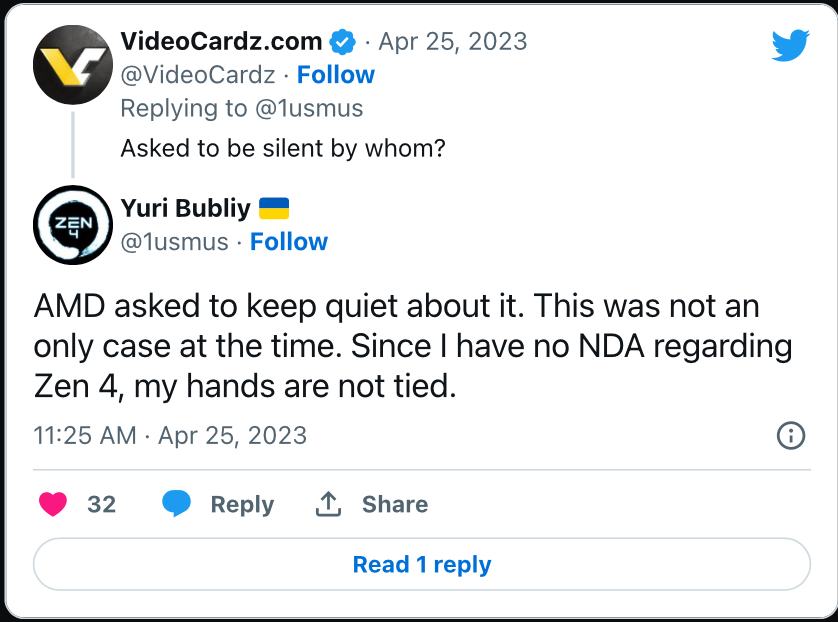Image resolution: width=838 pixels, height=622 pixels.
Task: Click the Reply text label
Action: tap(242, 504)
